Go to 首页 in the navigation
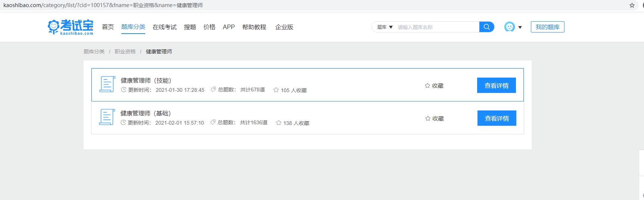Image resolution: width=644 pixels, height=200 pixels. (108, 27)
